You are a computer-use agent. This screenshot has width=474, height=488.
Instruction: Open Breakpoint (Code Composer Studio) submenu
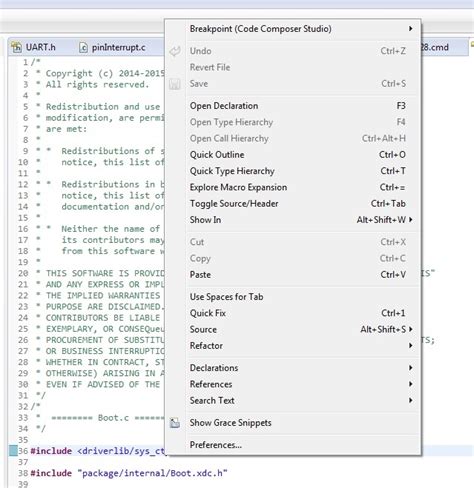coord(293,29)
